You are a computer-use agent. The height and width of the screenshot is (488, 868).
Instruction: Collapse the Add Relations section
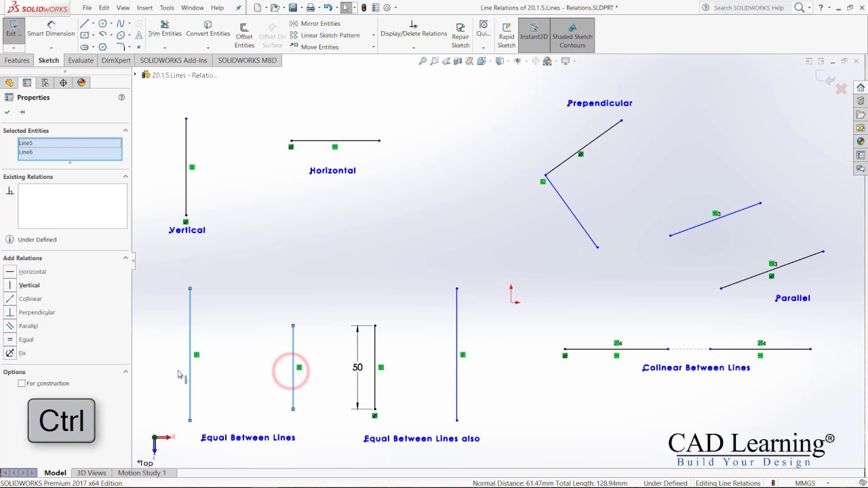coord(125,258)
